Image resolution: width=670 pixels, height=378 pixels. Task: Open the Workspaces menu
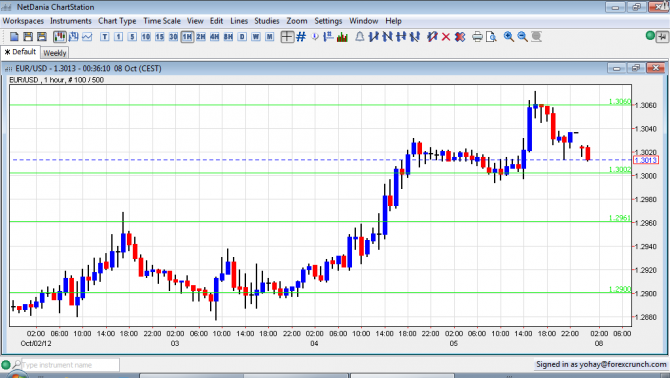[23, 21]
